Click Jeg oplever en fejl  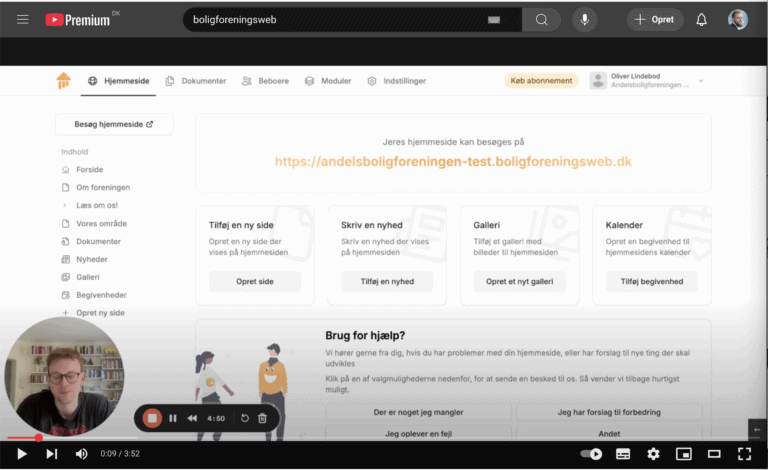tap(418, 433)
